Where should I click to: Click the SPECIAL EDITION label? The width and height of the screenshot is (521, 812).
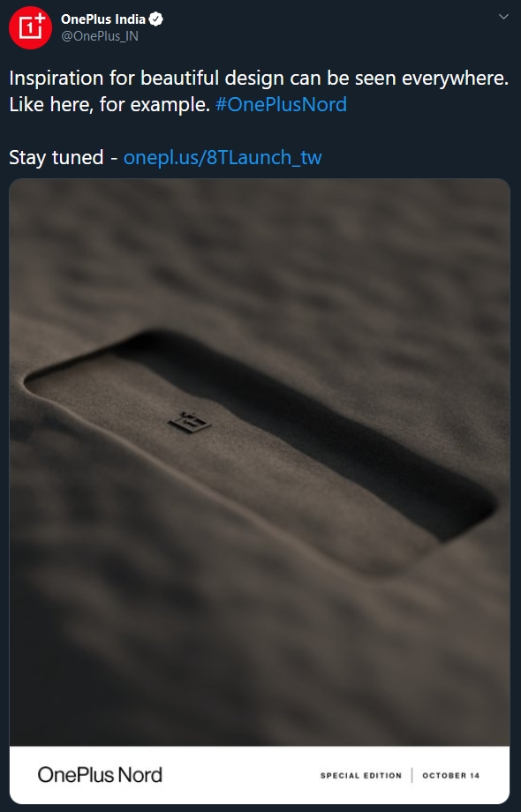pyautogui.click(x=361, y=775)
